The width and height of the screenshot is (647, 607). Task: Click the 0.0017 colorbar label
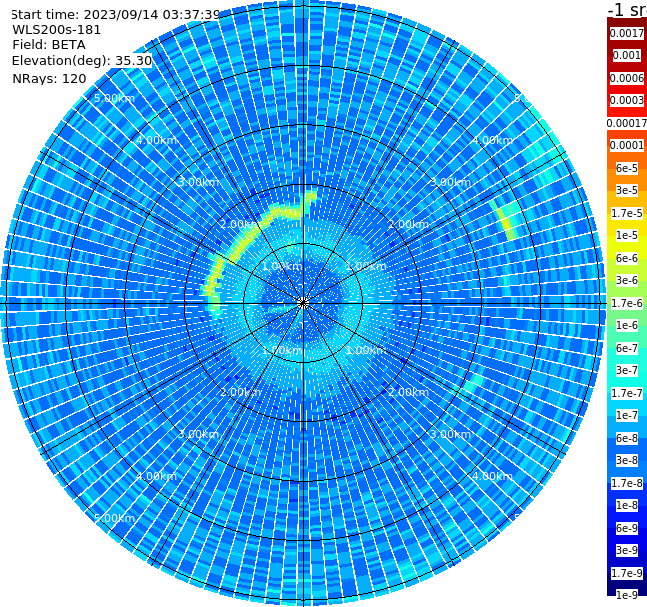point(627,33)
